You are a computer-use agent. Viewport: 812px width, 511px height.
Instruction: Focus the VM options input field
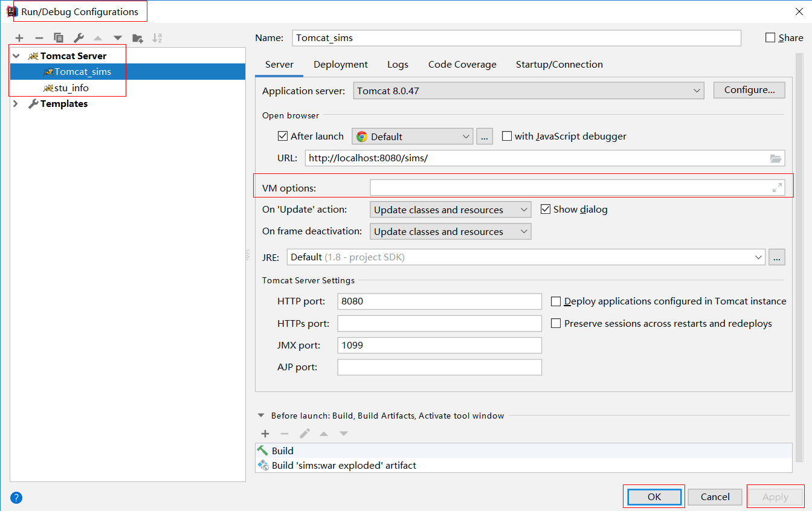click(578, 188)
